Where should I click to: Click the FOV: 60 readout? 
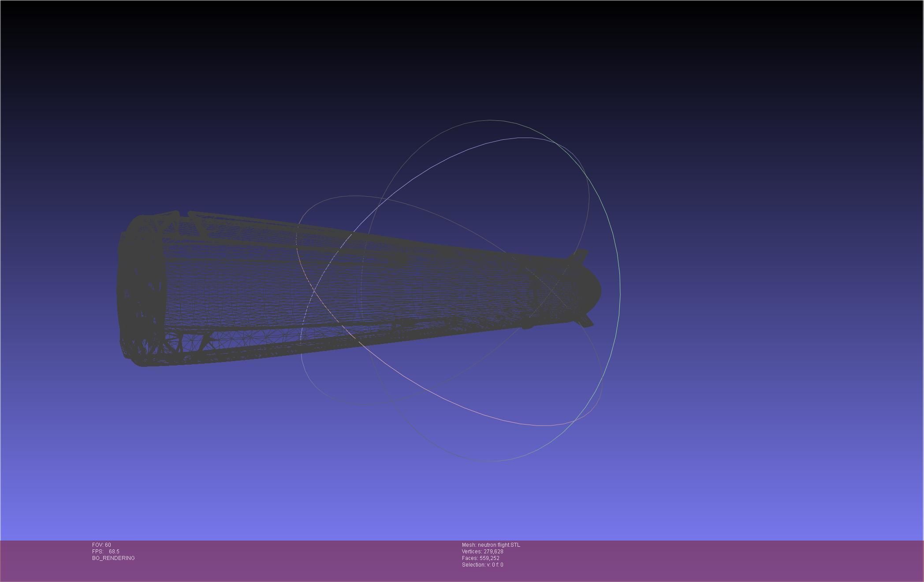pyautogui.click(x=101, y=545)
